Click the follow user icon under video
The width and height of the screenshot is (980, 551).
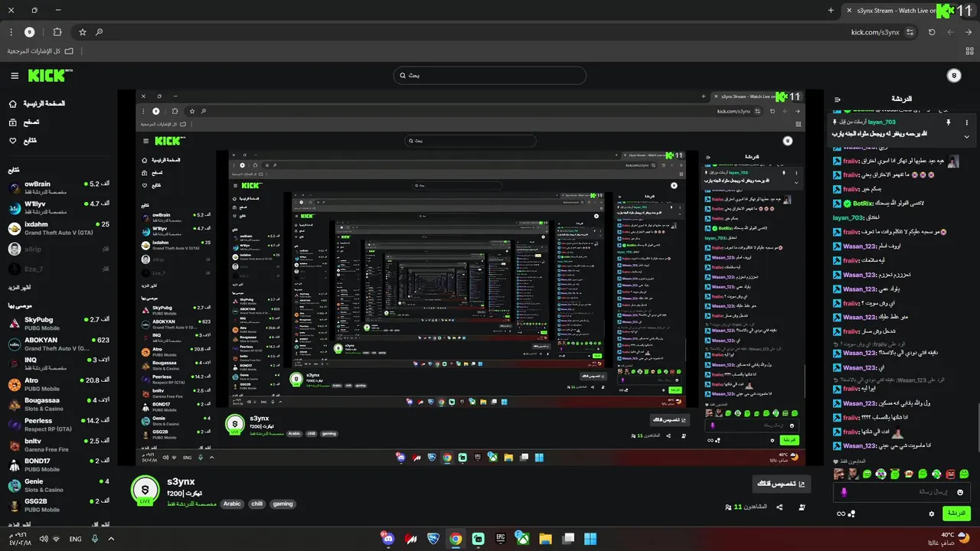click(x=802, y=507)
